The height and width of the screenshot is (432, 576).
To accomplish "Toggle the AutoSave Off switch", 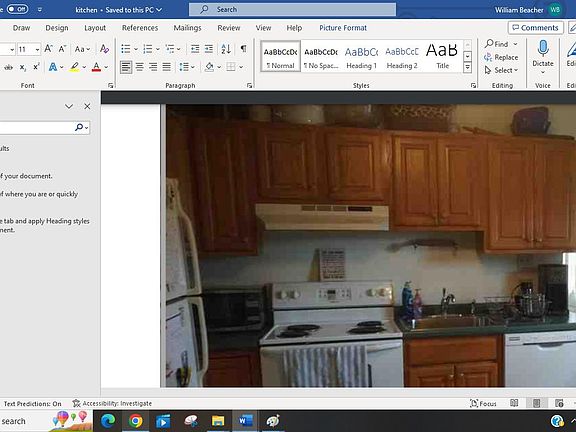I will coord(17,9).
